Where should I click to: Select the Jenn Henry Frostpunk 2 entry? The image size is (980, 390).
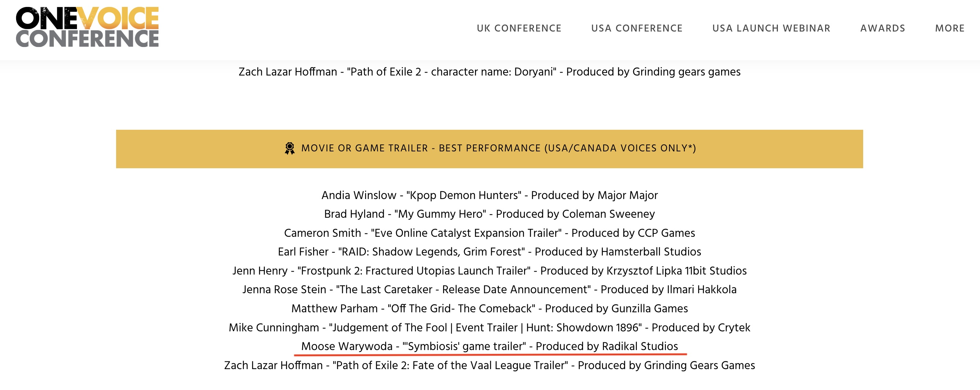[490, 271]
